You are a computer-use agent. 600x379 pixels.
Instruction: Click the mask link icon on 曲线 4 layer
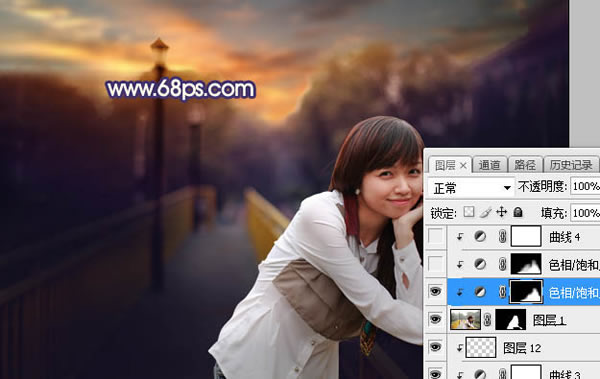pyautogui.click(x=502, y=237)
